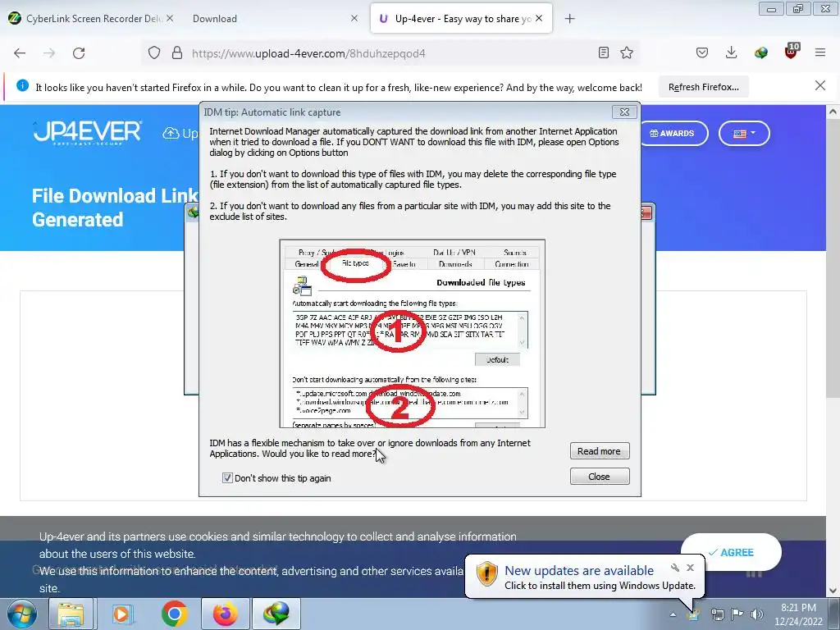Image resolution: width=840 pixels, height=630 pixels.
Task: Open the update balloon wrench options icon
Action: pyautogui.click(x=675, y=568)
